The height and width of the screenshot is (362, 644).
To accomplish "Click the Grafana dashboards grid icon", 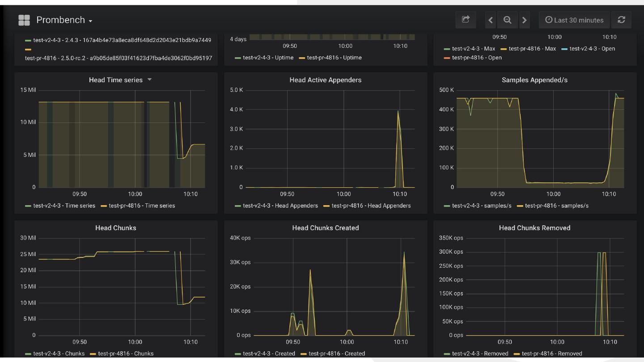I will point(24,20).
